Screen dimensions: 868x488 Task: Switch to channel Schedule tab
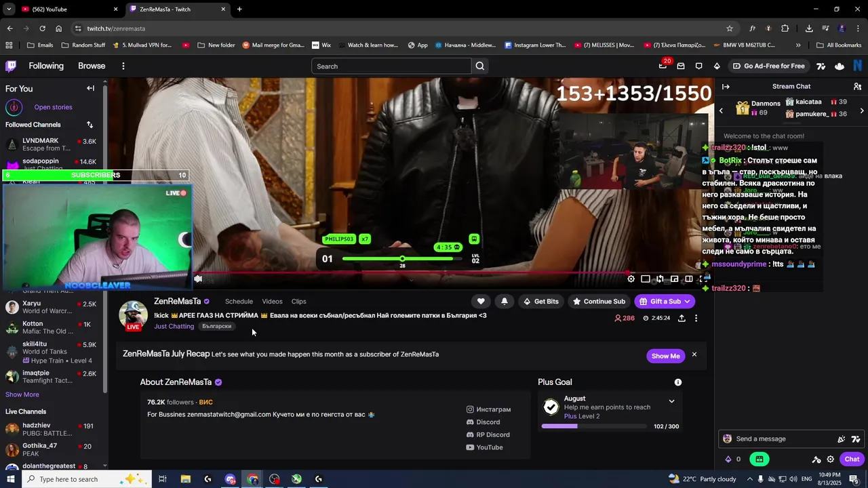coord(239,302)
